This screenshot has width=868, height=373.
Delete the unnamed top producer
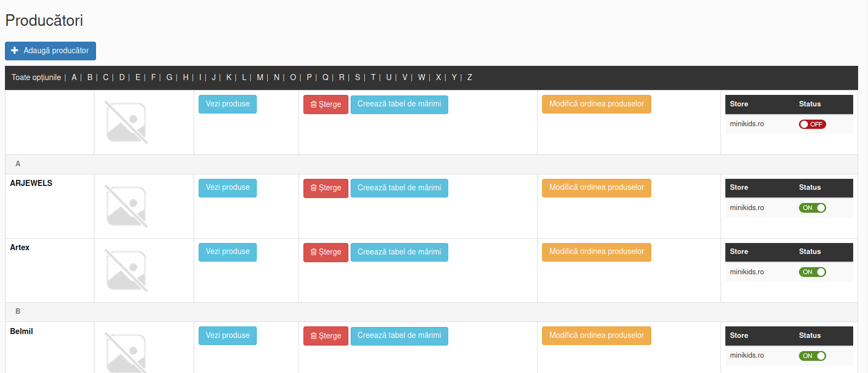(x=326, y=105)
